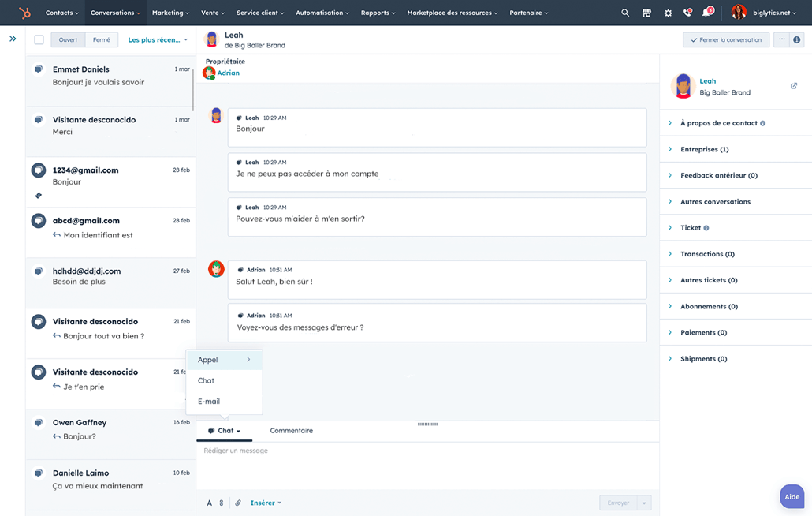
Task: Click the attachment paperclip icon
Action: point(237,503)
